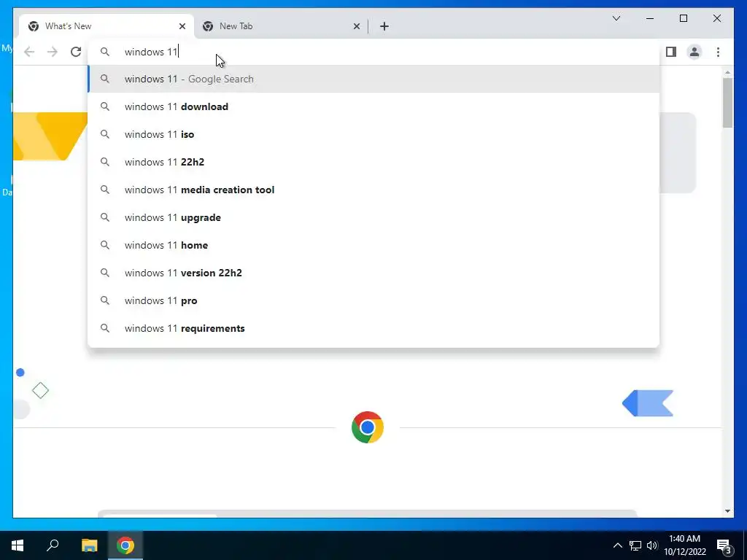Image resolution: width=747 pixels, height=560 pixels.
Task: Go forward using the forward arrow
Action: point(53,52)
